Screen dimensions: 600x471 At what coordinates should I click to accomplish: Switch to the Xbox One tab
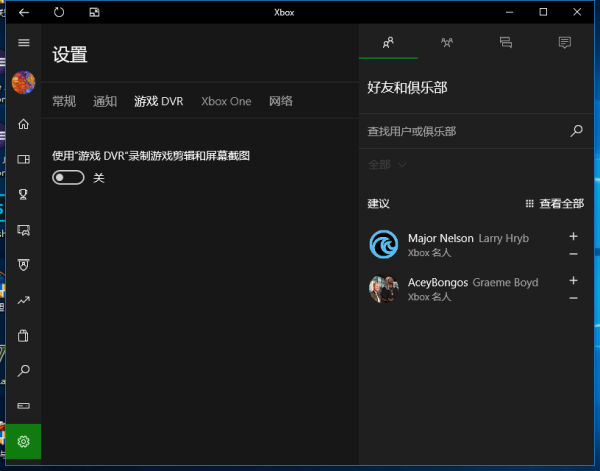pyautogui.click(x=226, y=101)
